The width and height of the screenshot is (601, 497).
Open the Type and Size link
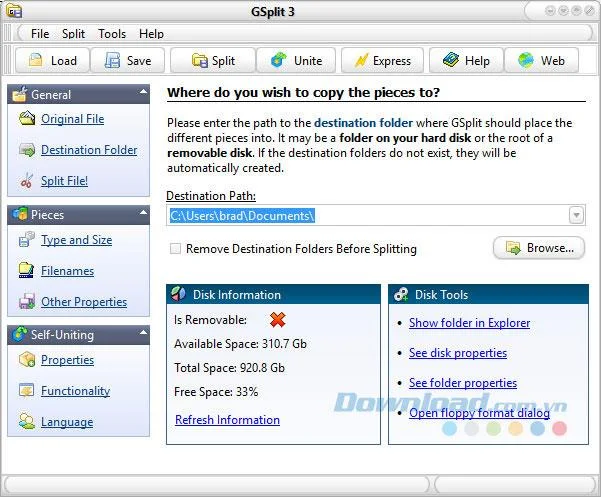(x=77, y=240)
